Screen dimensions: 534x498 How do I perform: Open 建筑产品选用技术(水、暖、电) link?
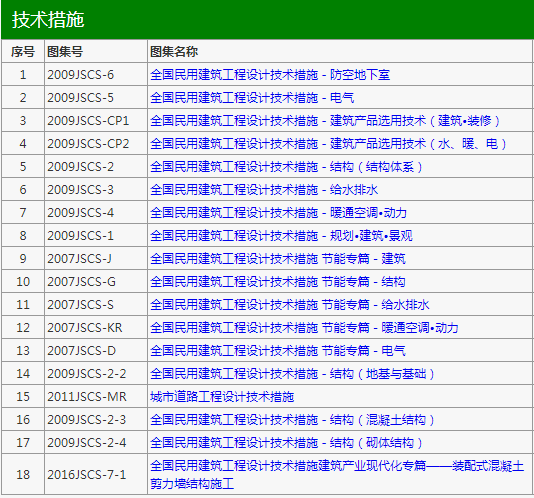(x=328, y=144)
